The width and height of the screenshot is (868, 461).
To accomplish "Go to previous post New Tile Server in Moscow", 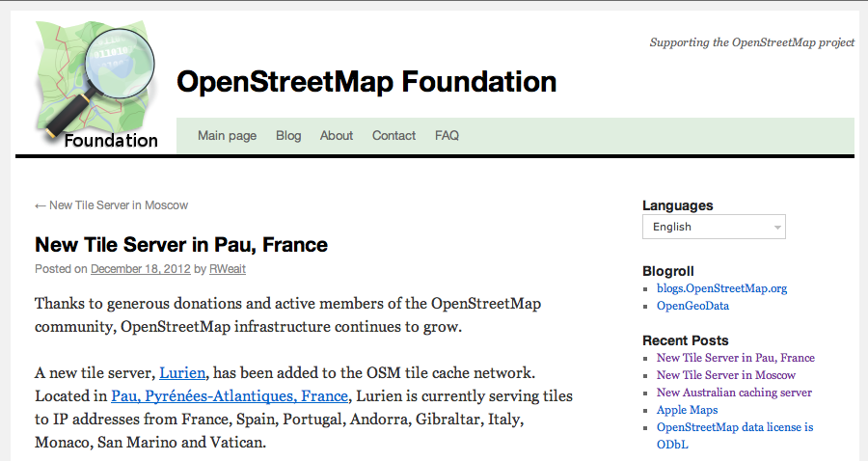I will [x=111, y=205].
